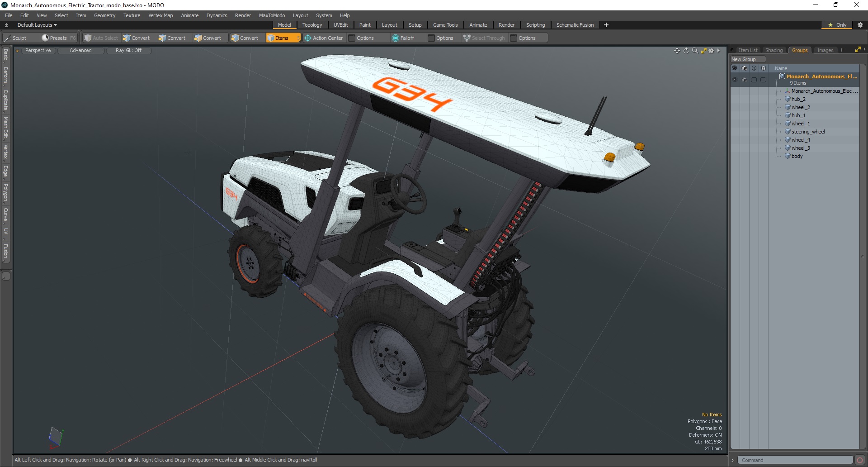Toggle first checkbox in Monarch group row
The image size is (868, 467).
tap(754, 80)
